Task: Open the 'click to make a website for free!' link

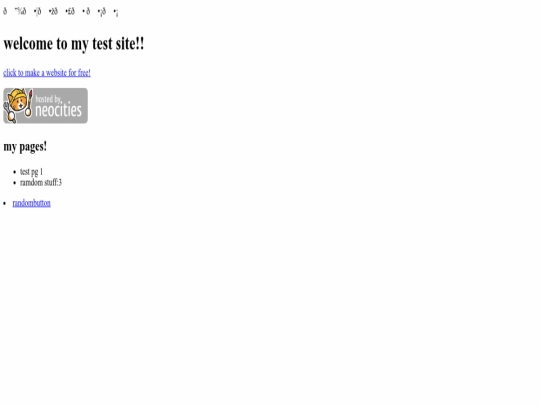Action: (x=47, y=73)
